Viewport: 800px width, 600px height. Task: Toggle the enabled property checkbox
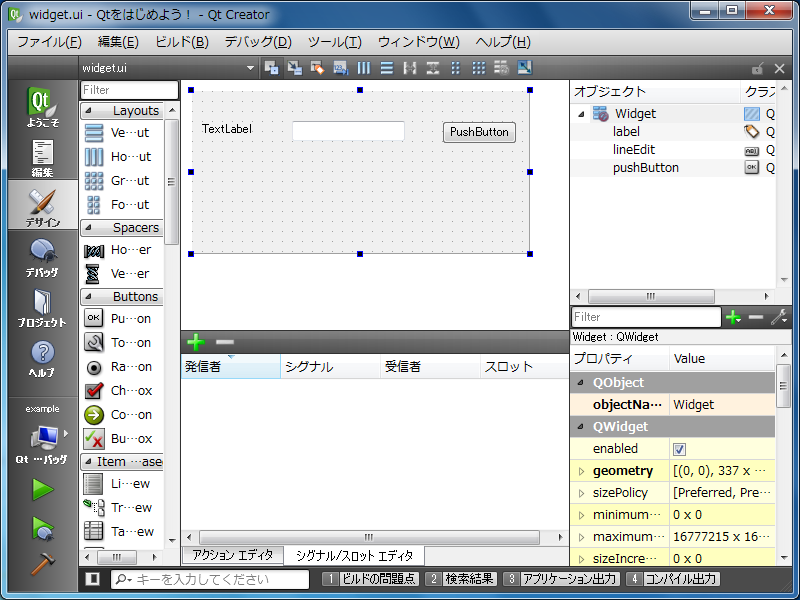point(680,449)
